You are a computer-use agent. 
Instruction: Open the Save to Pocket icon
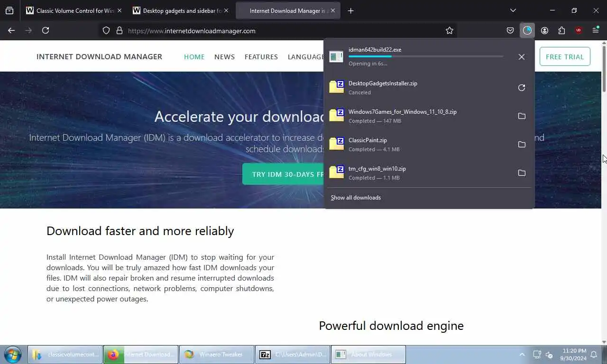(x=510, y=30)
